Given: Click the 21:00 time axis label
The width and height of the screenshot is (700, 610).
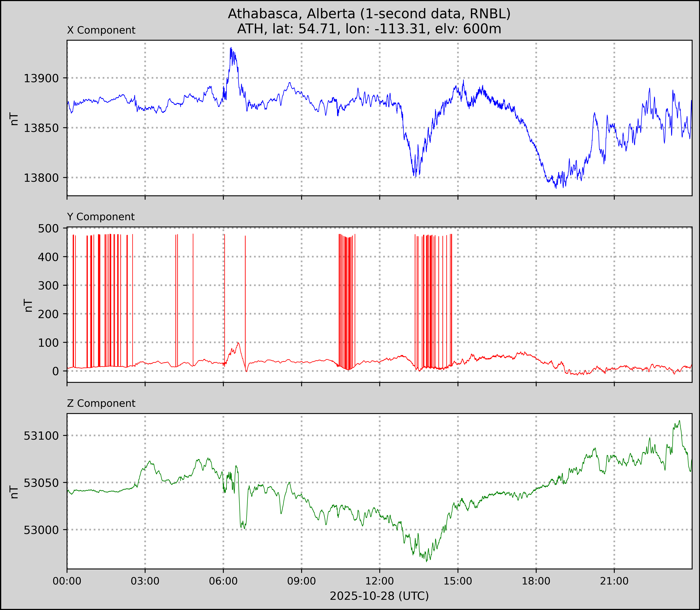Looking at the screenshot, I should (614, 581).
